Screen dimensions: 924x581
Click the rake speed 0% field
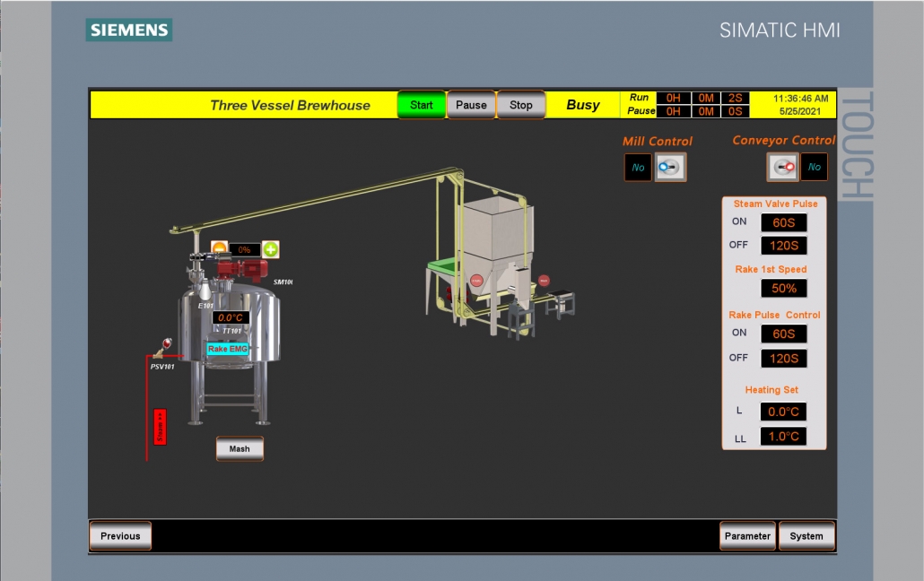[245, 250]
